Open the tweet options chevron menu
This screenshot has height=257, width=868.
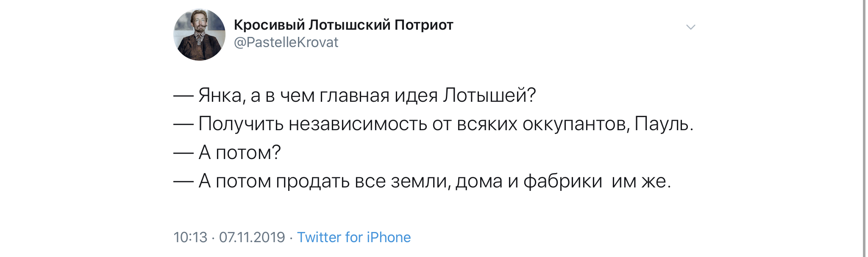click(x=690, y=27)
